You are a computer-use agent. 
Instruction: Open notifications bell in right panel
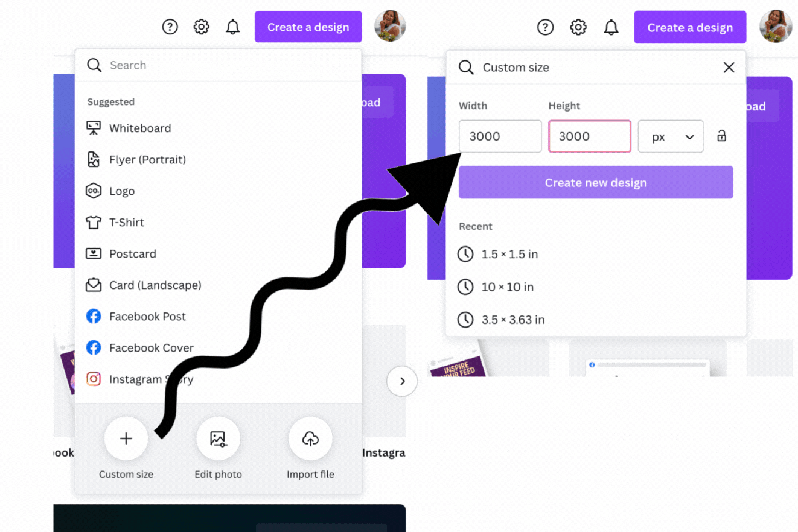[611, 27]
